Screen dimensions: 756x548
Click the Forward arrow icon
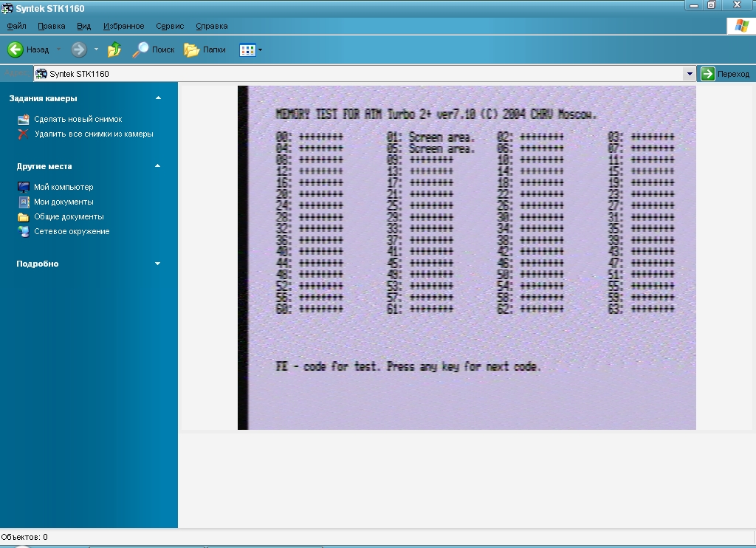click(x=79, y=49)
